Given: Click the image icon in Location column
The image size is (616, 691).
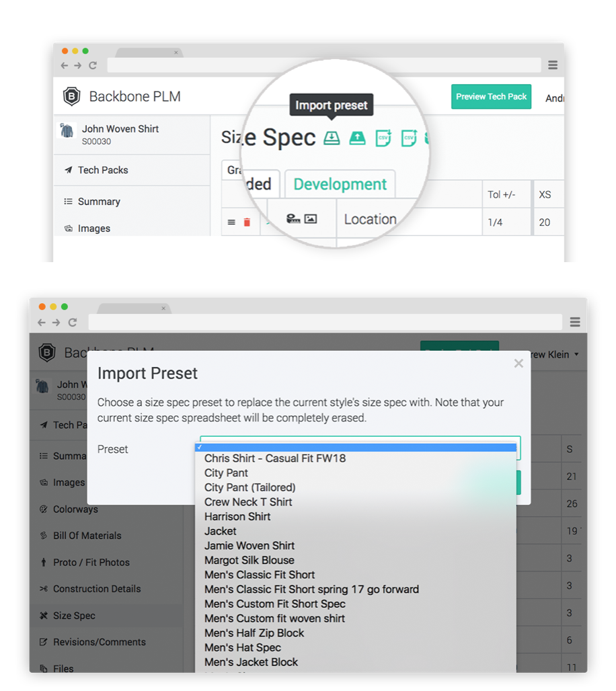Looking at the screenshot, I should pos(311,218).
